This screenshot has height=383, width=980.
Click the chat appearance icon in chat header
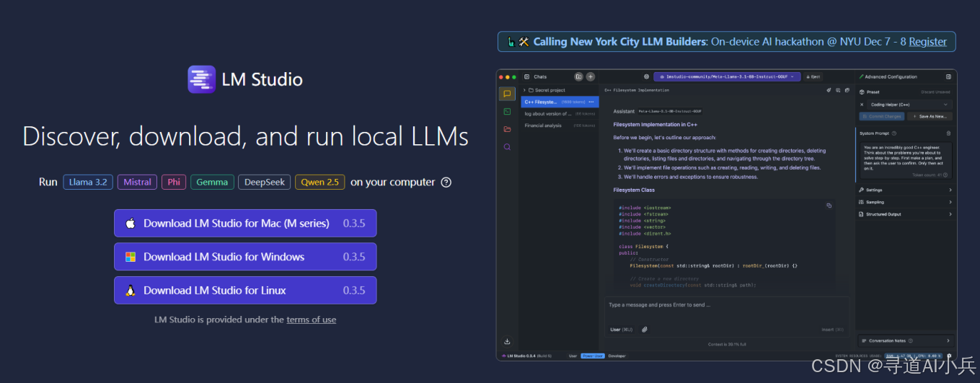[x=838, y=90]
